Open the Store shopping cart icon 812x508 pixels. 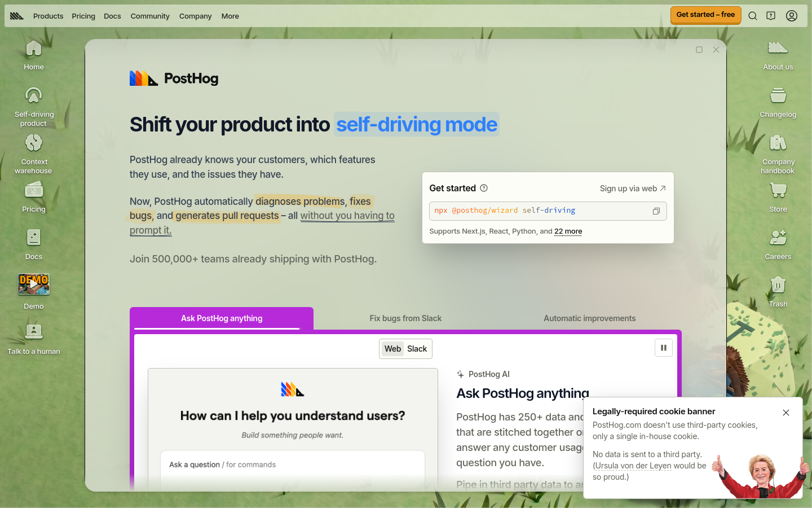pyautogui.click(x=778, y=197)
